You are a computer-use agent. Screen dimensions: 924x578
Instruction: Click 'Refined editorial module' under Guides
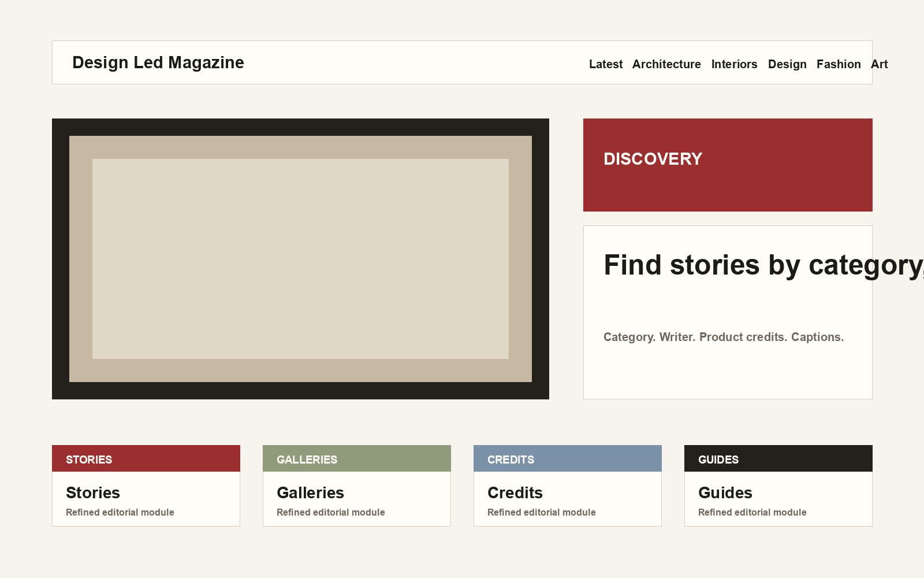752,512
